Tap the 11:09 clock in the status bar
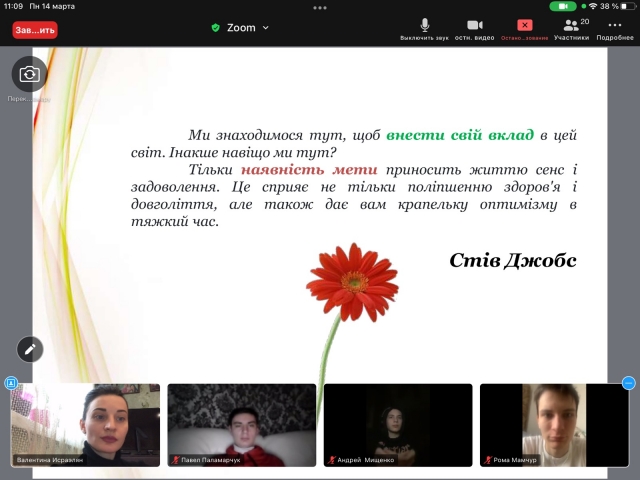 13,6
